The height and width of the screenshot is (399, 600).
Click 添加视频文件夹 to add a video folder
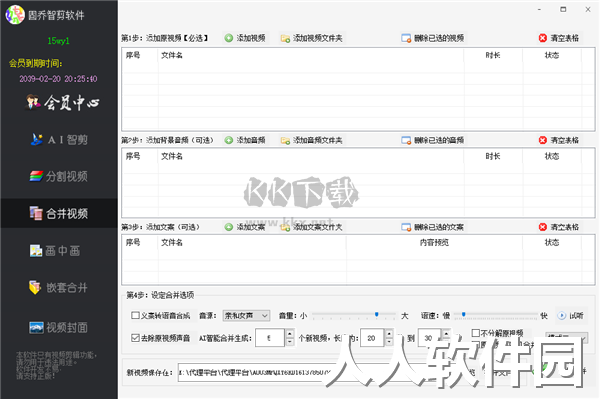(x=311, y=38)
